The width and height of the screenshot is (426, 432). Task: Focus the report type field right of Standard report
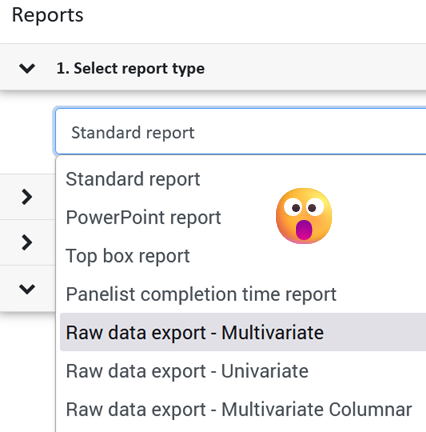click(x=310, y=132)
